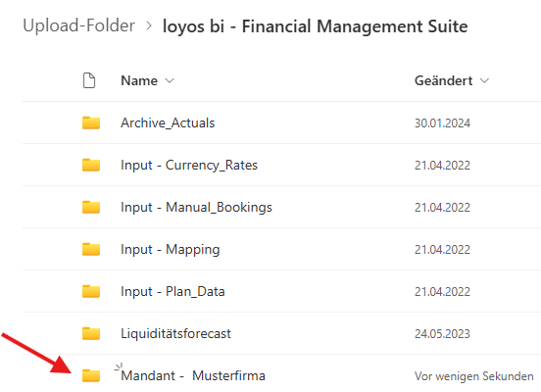Expand the Name column sort dropdown
Screen dimensions: 541x392
point(170,80)
